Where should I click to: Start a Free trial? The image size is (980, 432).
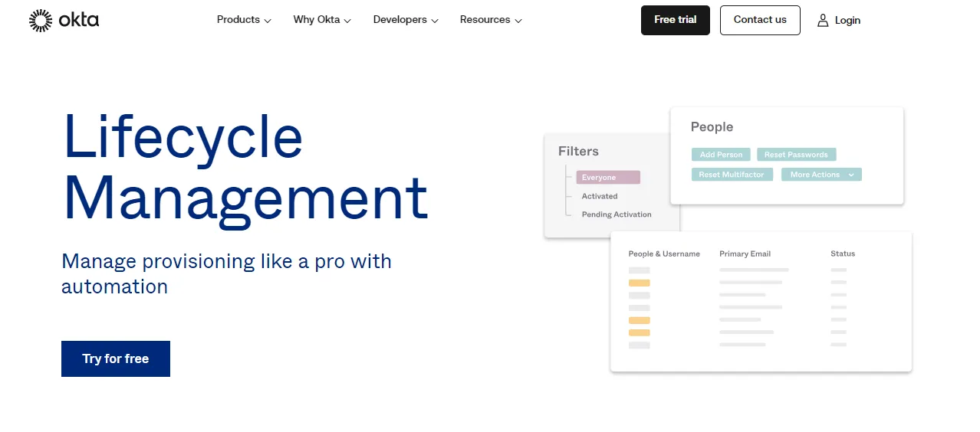[676, 20]
